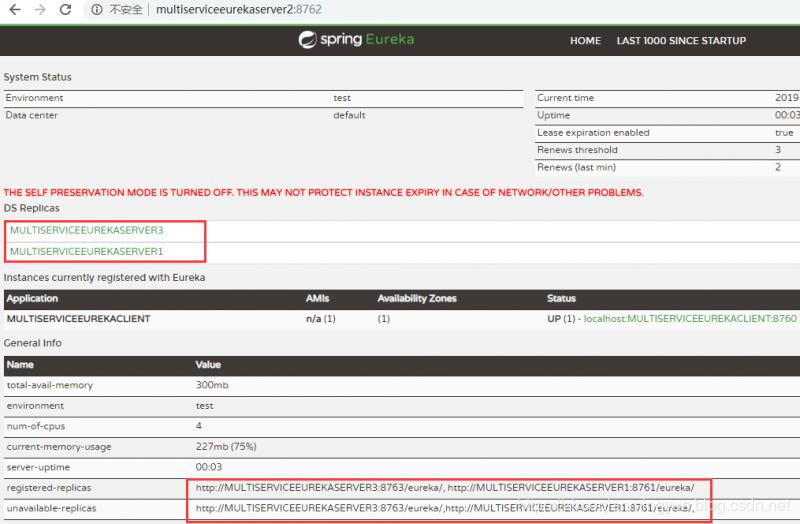800x524 pixels.
Task: Open MULTISERVICEEUREKASERVER3 replica link
Action: (87, 230)
